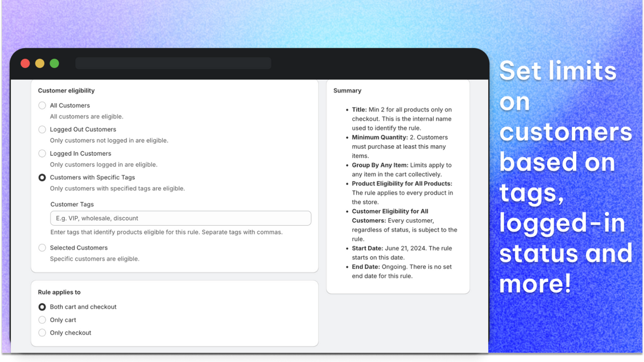This screenshot has width=644, height=362.
Task: Select Only checkout rule scope
Action: pyautogui.click(x=42, y=332)
